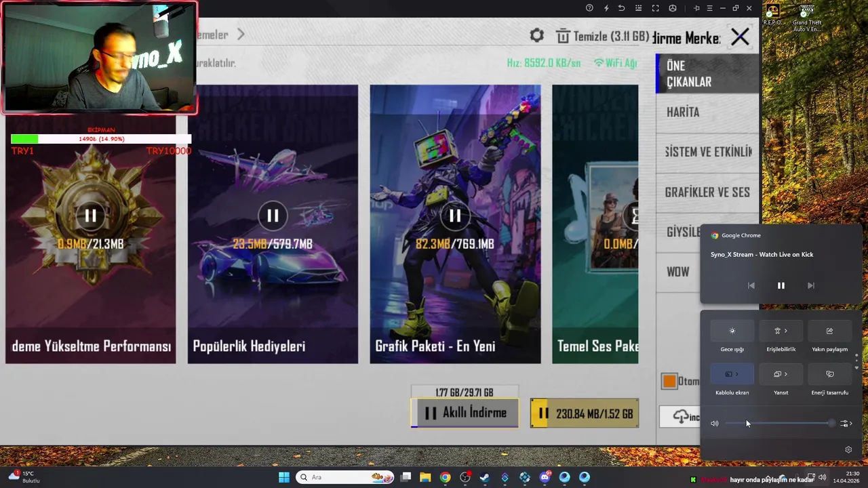Skip to next track in media panel
The image size is (868, 488).
pyautogui.click(x=810, y=285)
